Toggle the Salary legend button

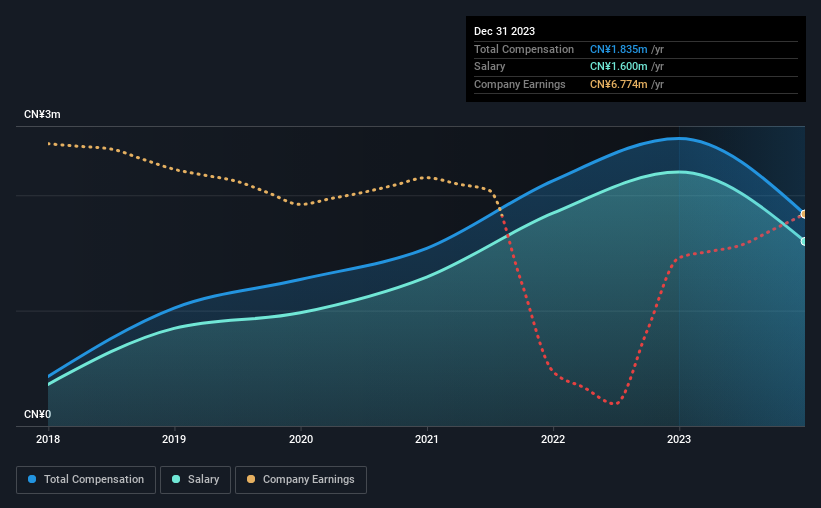[195, 480]
